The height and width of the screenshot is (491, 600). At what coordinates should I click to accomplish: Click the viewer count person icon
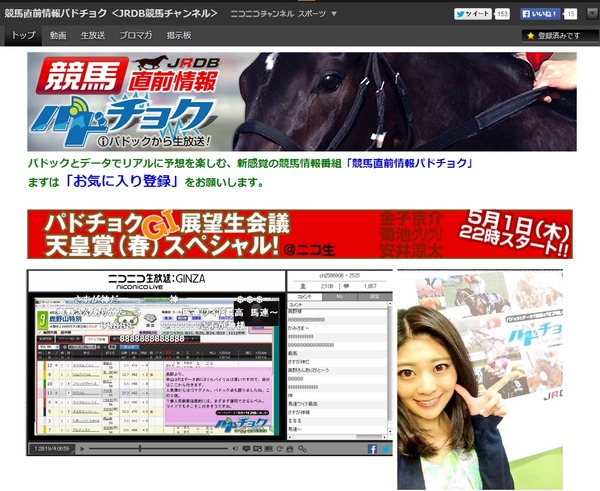tap(303, 286)
